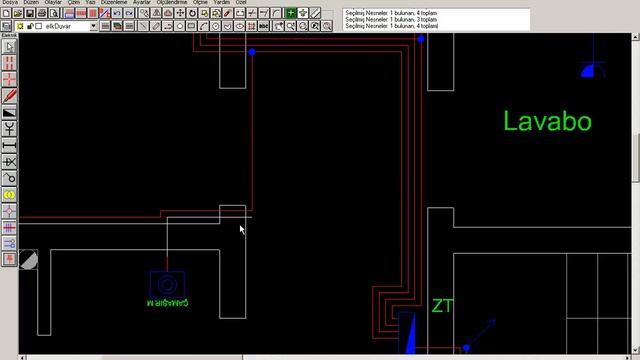Click the green plus icon
Screen dimensions: 640x360
click(x=291, y=13)
